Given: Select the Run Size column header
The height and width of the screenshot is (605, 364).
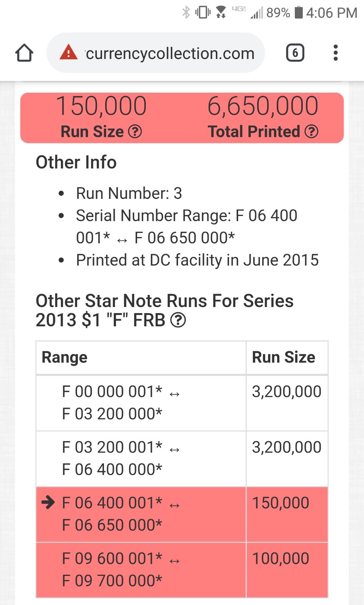Looking at the screenshot, I should [x=287, y=358].
